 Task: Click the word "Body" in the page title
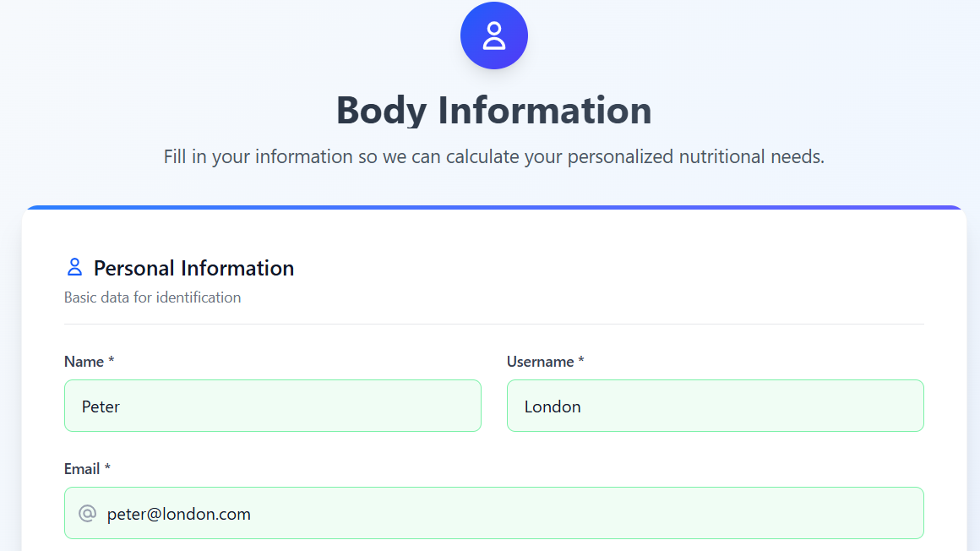pos(379,111)
